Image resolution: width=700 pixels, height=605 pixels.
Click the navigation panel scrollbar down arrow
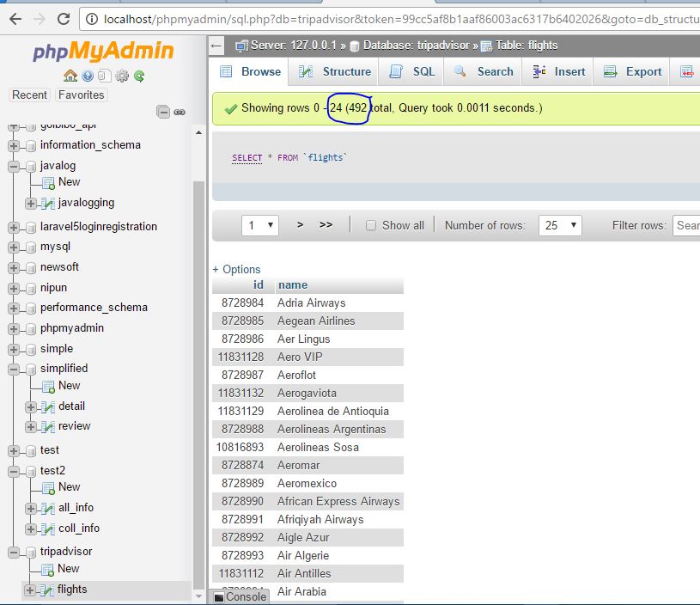coord(198,596)
